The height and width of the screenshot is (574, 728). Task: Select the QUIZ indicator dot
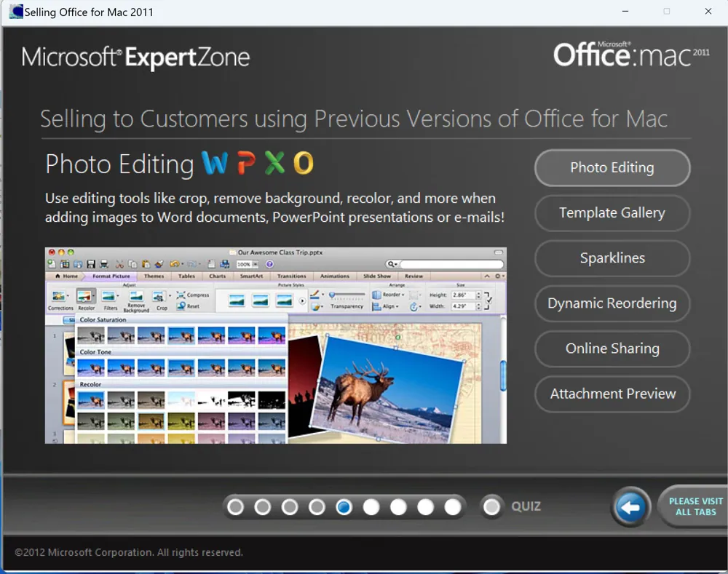pyautogui.click(x=491, y=507)
